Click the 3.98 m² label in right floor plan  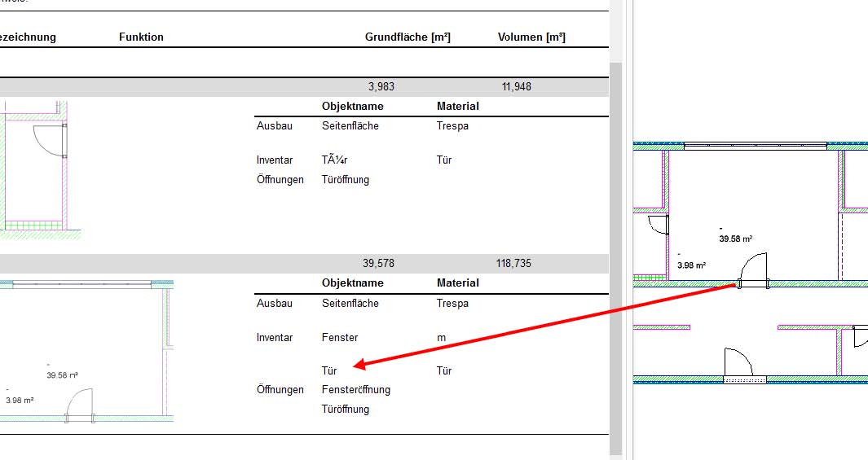(x=690, y=265)
